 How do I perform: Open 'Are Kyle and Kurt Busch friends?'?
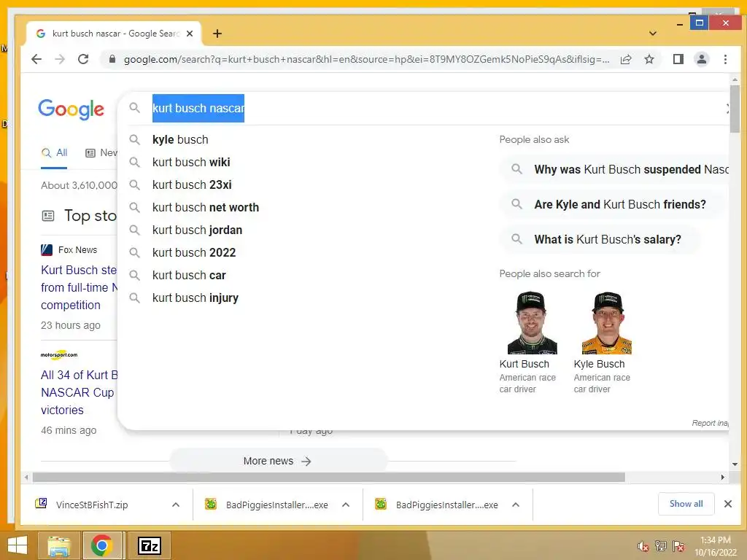(612, 205)
